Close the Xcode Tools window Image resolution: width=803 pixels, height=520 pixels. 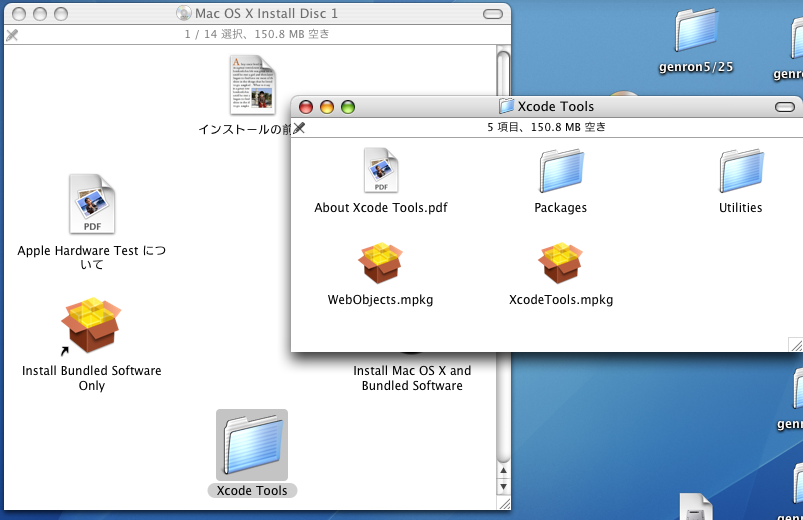tap(306, 107)
